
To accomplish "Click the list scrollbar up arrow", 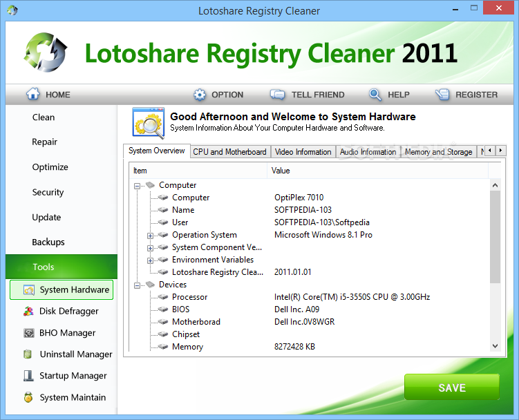I will pos(496,185).
